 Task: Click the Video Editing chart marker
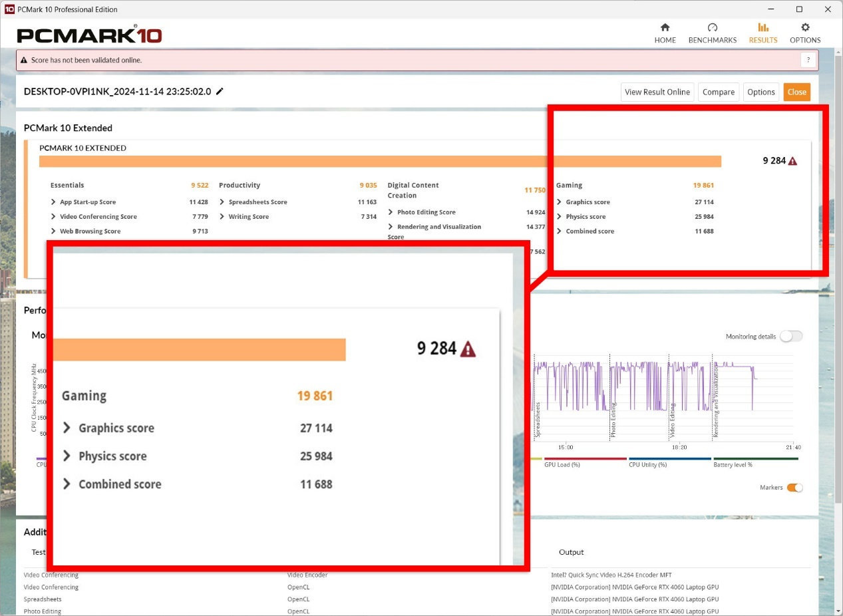[673, 420]
